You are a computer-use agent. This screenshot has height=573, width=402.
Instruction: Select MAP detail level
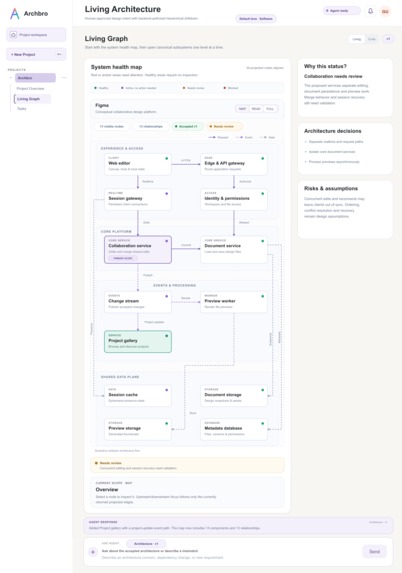(242, 109)
